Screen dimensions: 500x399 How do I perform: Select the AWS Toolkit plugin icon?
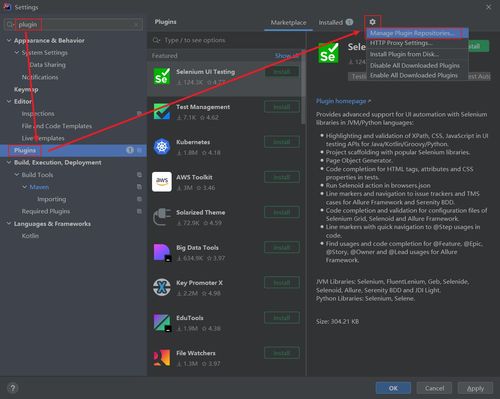162,182
